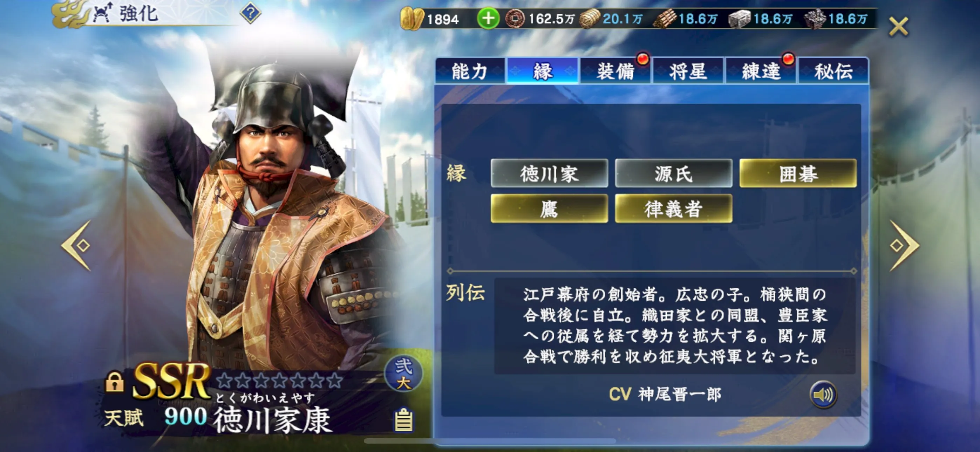This screenshot has height=452, width=980.
Task: Switch to the 練達 tab
Action: point(761,71)
